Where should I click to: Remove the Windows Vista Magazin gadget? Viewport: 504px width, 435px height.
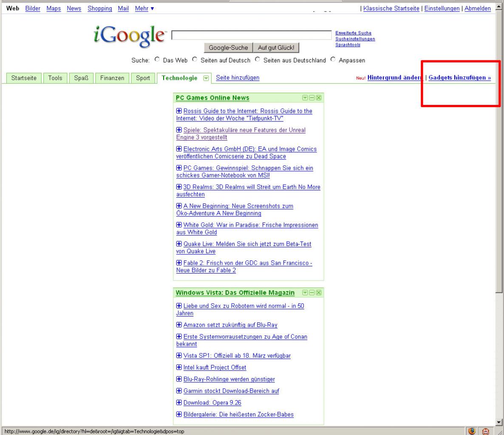pyautogui.click(x=319, y=292)
